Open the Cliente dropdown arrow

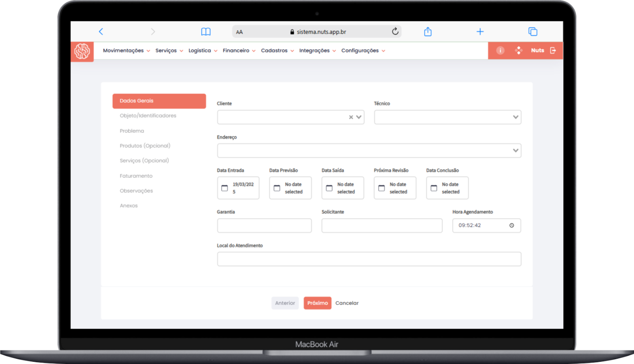coord(359,117)
